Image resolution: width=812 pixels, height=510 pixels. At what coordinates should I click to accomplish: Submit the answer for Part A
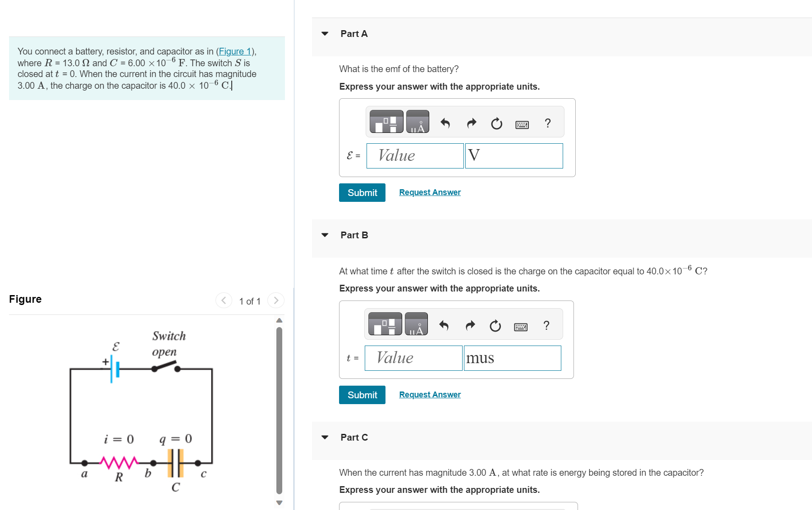[362, 192]
